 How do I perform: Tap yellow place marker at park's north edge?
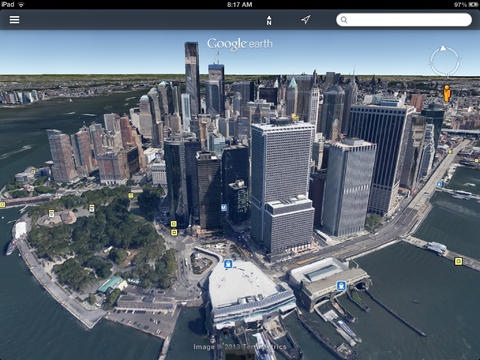(131, 196)
